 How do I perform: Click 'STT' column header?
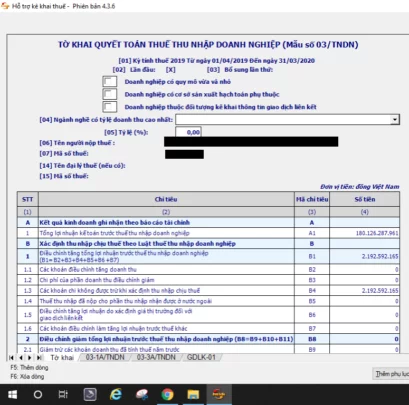click(x=27, y=199)
